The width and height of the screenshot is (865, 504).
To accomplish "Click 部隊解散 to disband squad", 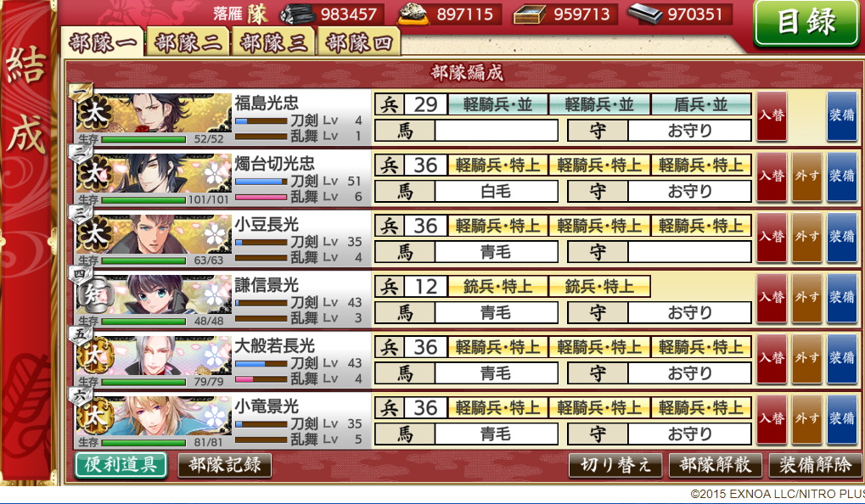I will pos(715,466).
